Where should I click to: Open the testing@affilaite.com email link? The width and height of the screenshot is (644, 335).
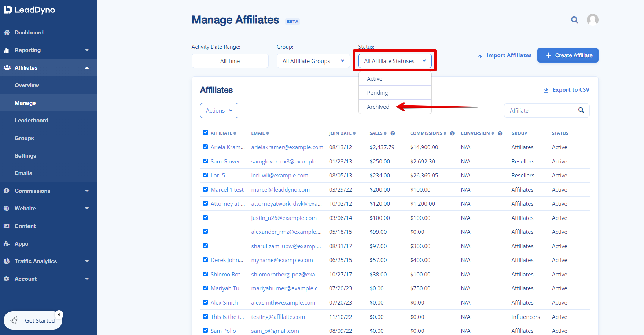(x=278, y=317)
